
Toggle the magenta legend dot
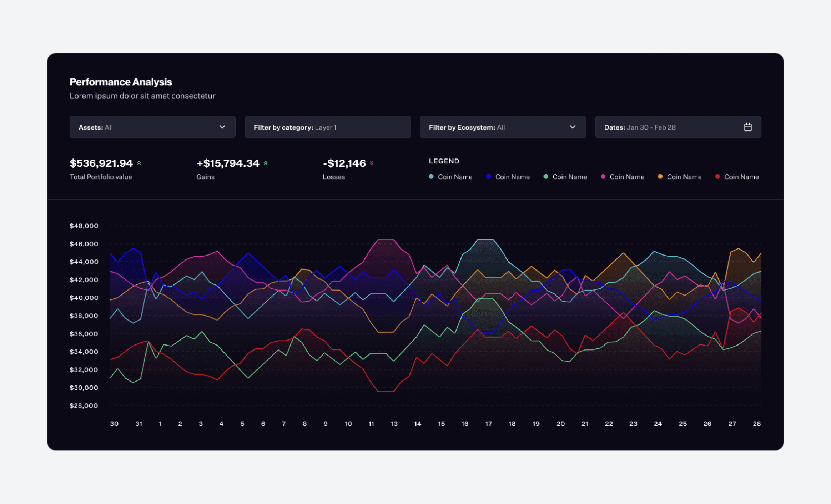pos(603,177)
